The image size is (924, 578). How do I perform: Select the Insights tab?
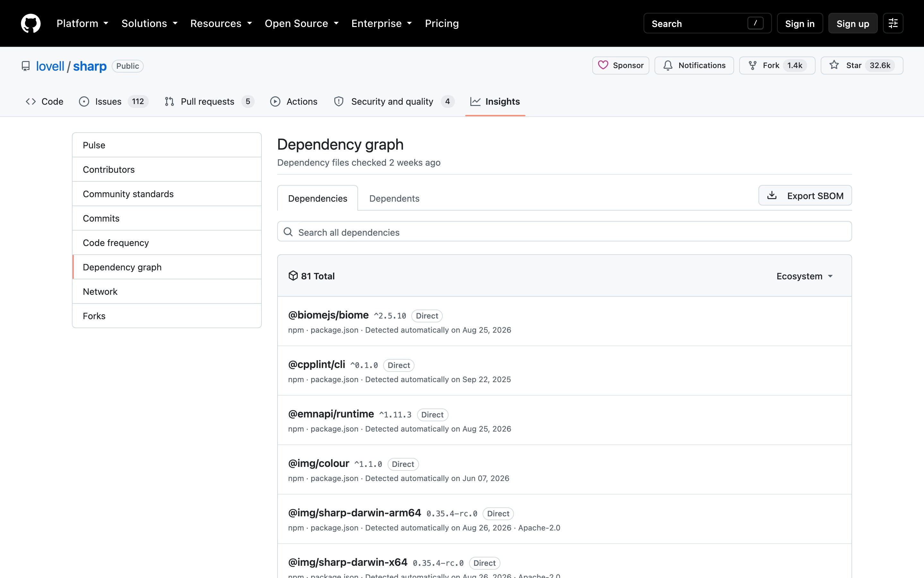point(495,101)
